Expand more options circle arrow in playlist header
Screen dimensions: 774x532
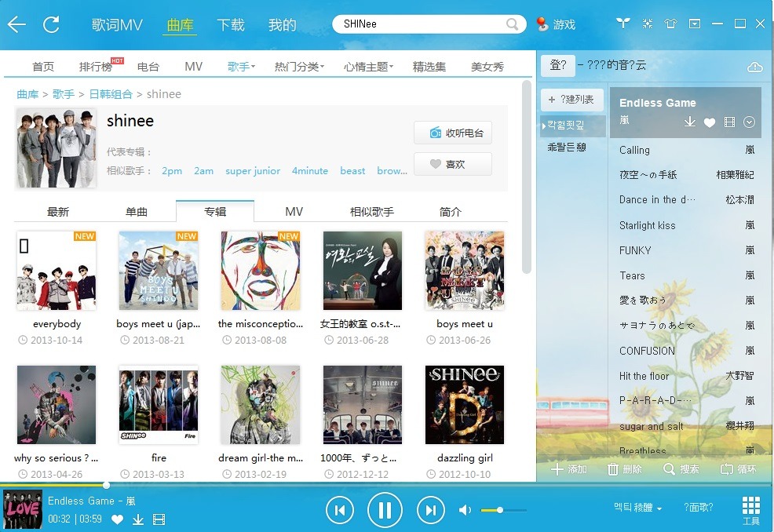pyautogui.click(x=749, y=122)
